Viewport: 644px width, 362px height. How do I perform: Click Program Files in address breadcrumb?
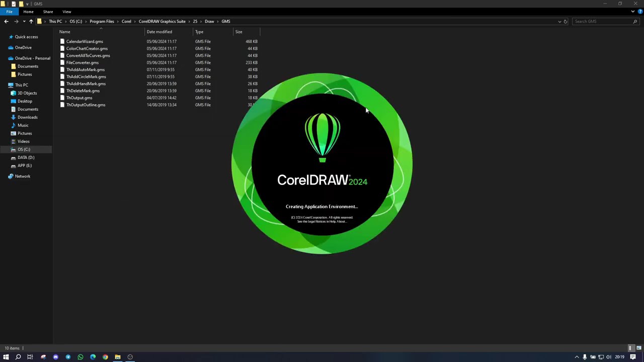[x=102, y=21]
